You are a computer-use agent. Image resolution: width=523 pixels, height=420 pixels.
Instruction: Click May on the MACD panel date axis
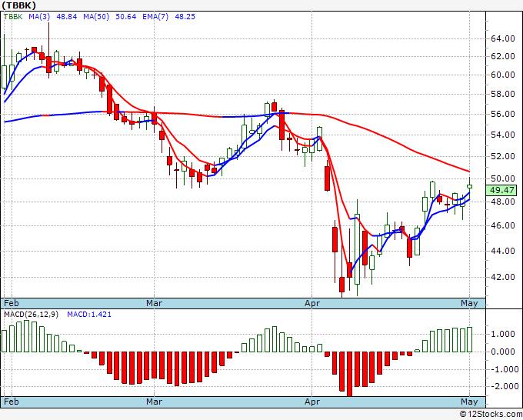469,402
